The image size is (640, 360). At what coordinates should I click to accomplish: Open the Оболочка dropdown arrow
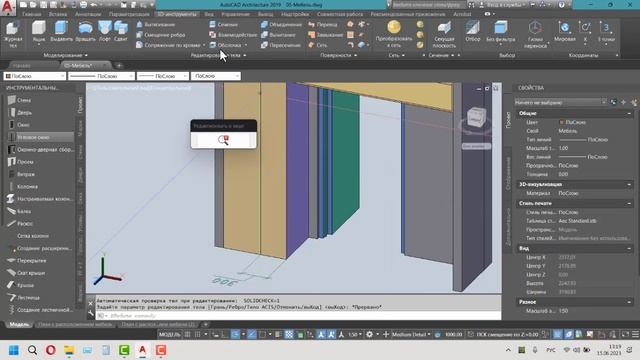tap(246, 45)
